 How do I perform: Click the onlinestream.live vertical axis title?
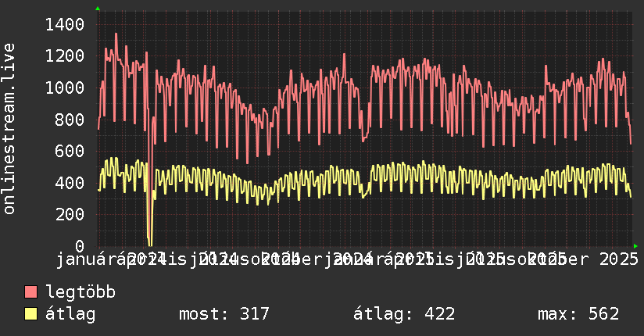(9, 129)
